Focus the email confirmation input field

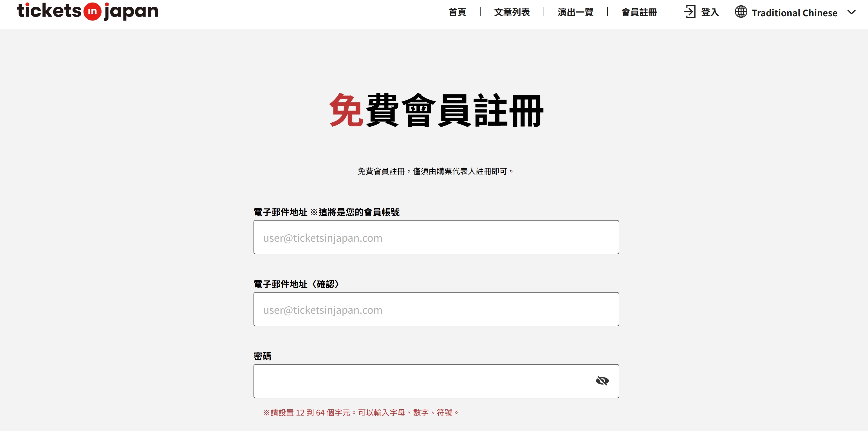click(436, 309)
